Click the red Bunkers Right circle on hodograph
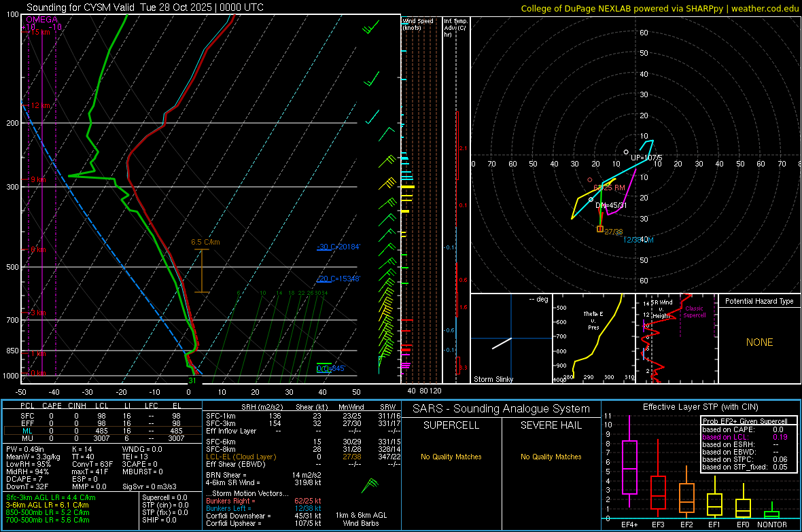 point(590,180)
